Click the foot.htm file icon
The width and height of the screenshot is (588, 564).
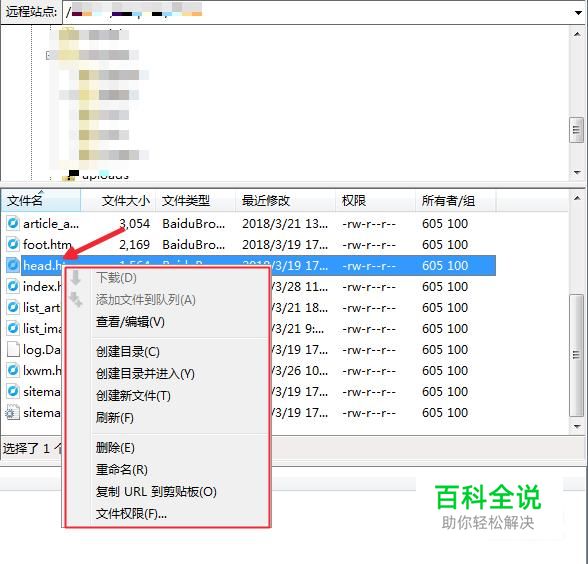pos(13,244)
